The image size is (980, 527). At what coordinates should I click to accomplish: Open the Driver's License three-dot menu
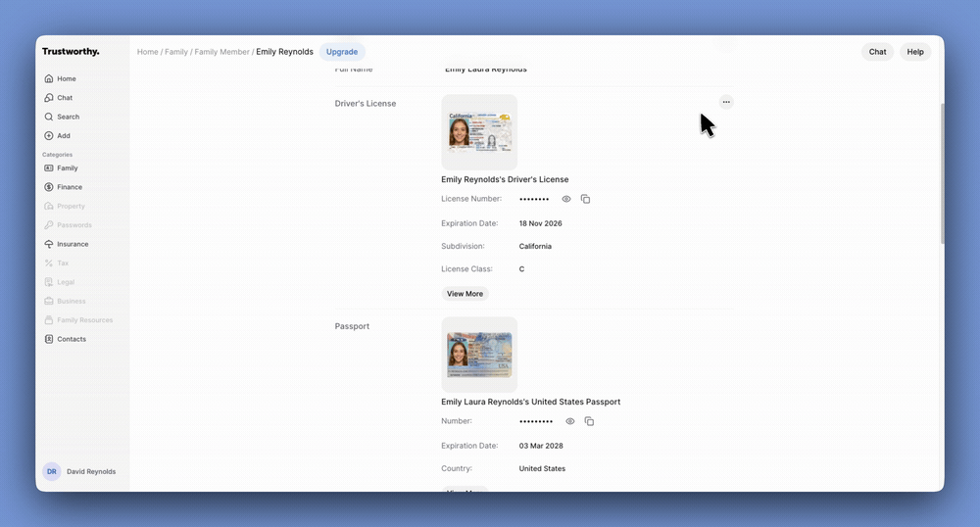(x=726, y=102)
